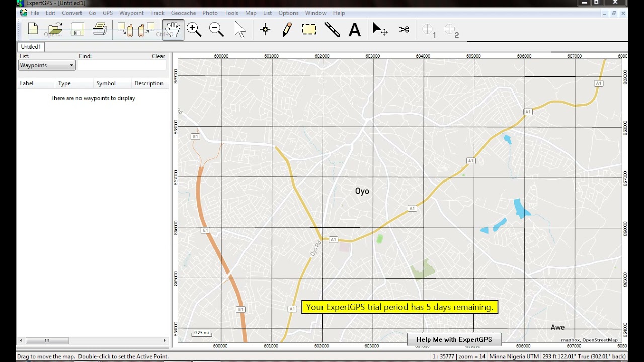Click the Print icon
Image resolution: width=644 pixels, height=362 pixels.
(x=100, y=30)
